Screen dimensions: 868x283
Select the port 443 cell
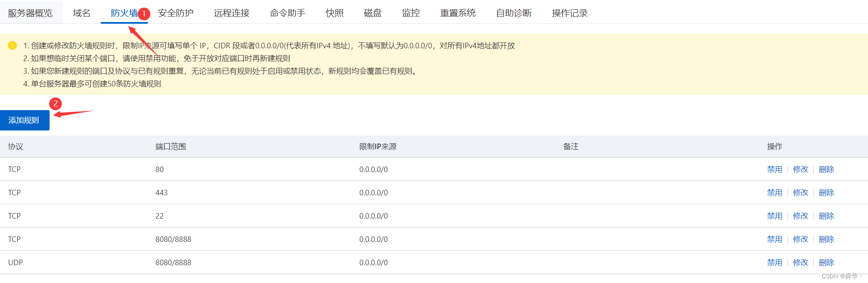161,193
